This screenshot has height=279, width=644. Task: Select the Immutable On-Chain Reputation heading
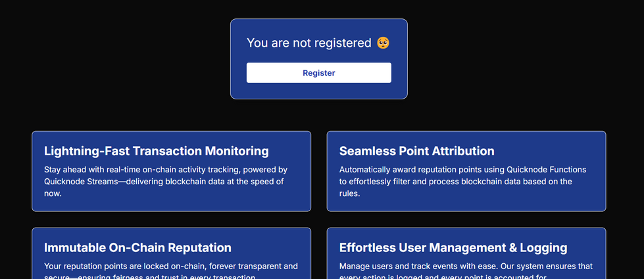(137, 247)
